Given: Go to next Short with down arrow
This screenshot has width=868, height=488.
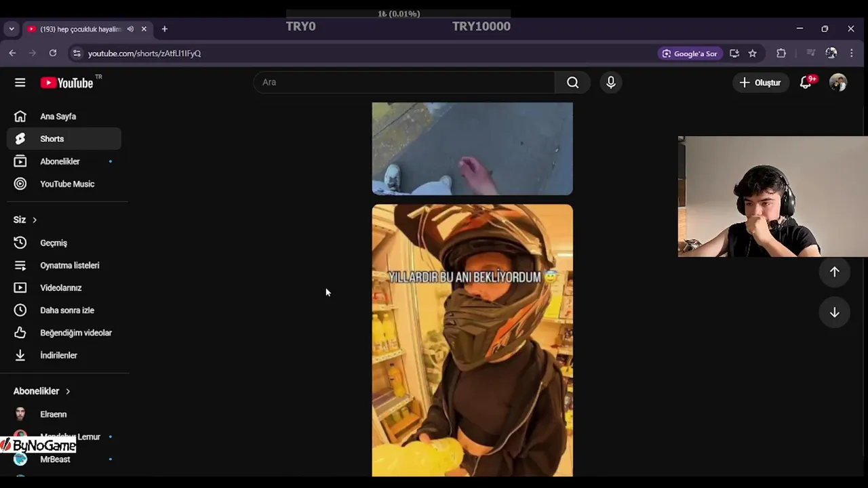Looking at the screenshot, I should point(835,312).
